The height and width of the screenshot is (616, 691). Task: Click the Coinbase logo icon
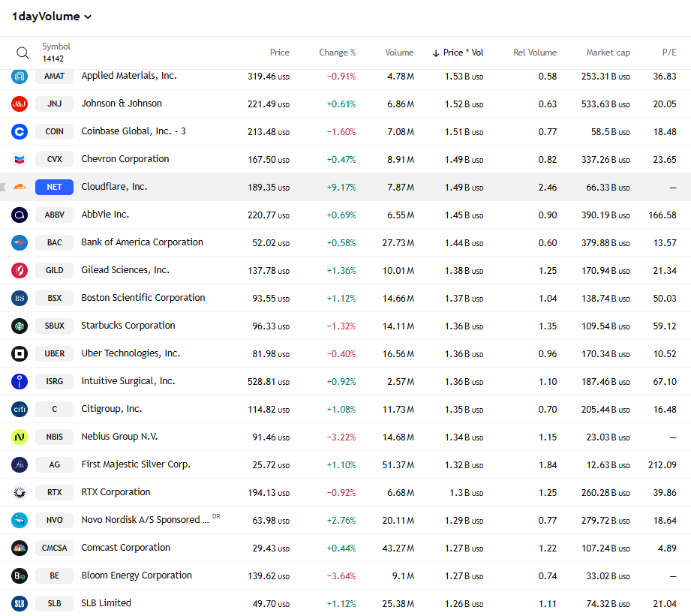(x=20, y=132)
